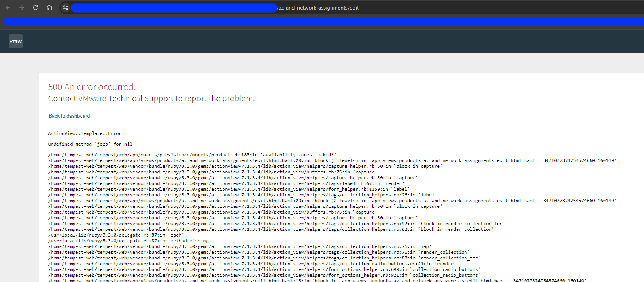The width and height of the screenshot is (644, 282).
Task: Open site information icon in address bar
Action: (x=66, y=8)
